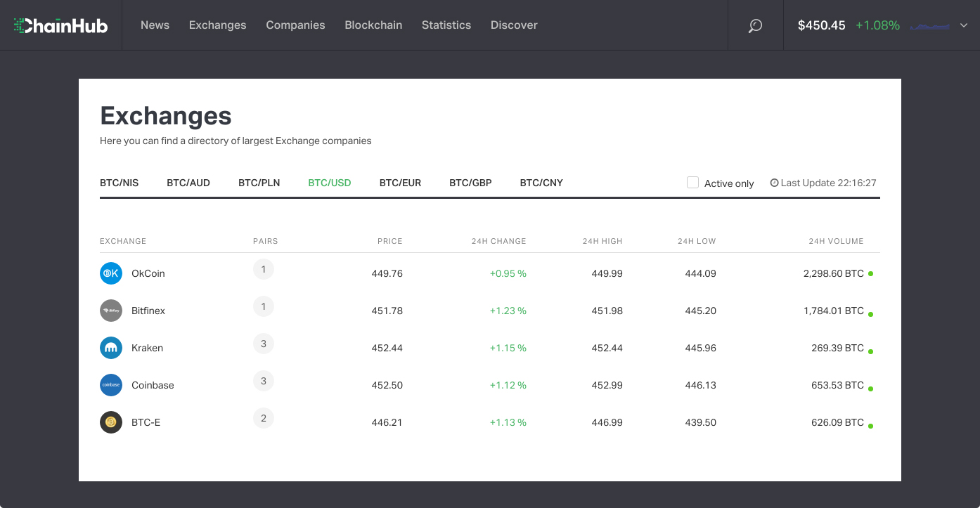Open the News menu item

tap(155, 25)
